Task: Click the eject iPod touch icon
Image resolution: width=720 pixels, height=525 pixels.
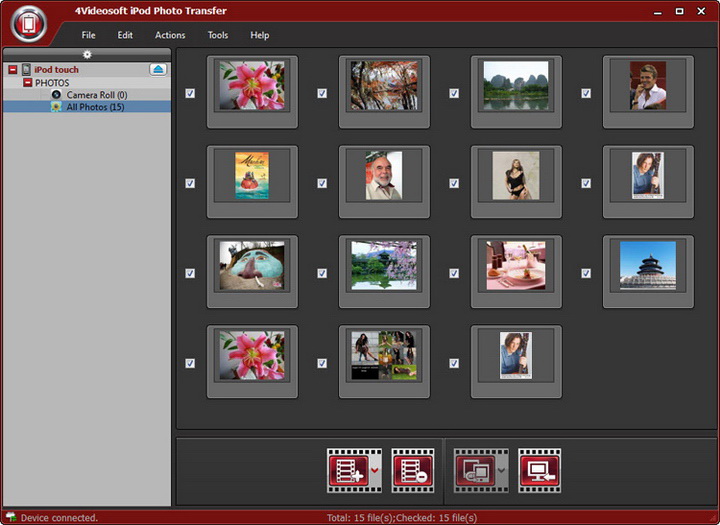Action: coord(158,69)
